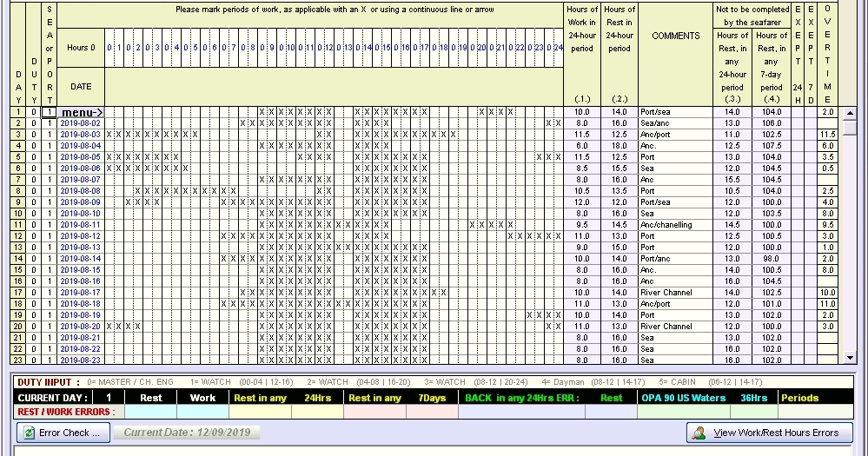Select date 2019-08-18
This screenshot has height=456, width=868.
[x=81, y=304]
